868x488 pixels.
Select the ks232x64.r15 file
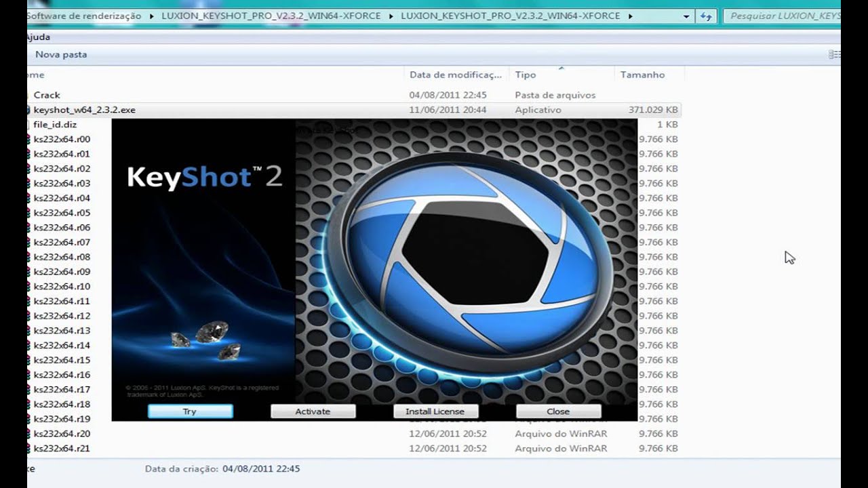[62, 360]
